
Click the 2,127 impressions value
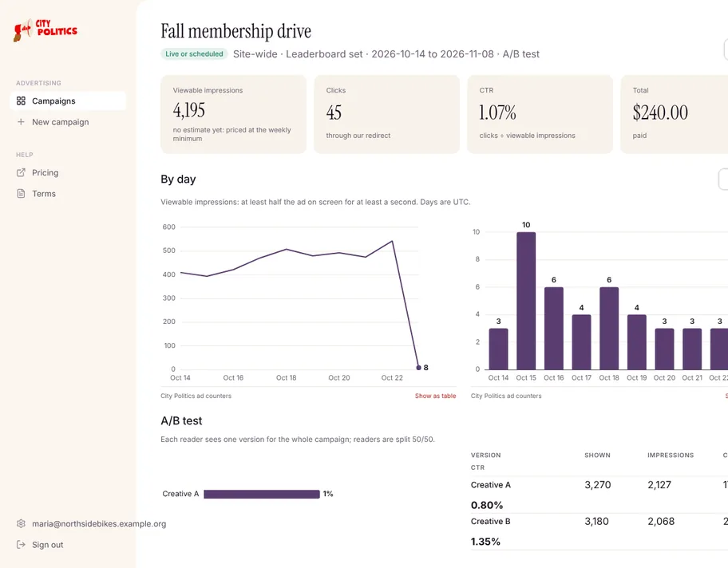pos(659,485)
